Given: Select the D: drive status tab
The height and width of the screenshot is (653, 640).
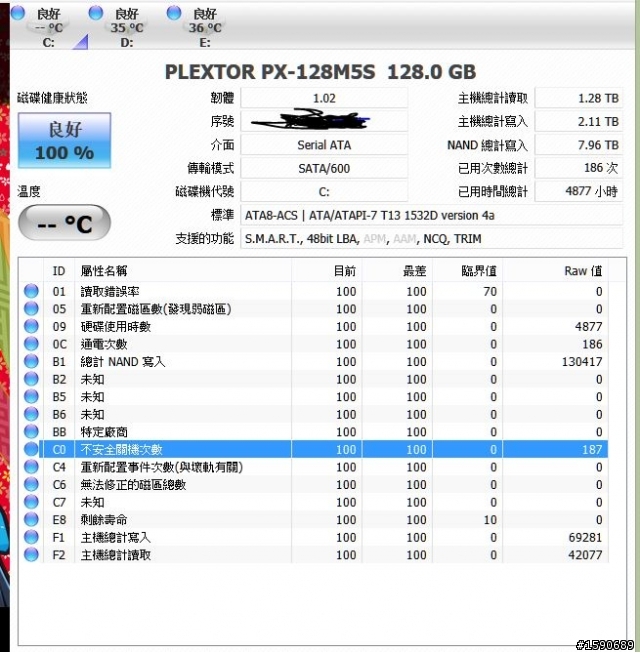Looking at the screenshot, I should [127, 27].
